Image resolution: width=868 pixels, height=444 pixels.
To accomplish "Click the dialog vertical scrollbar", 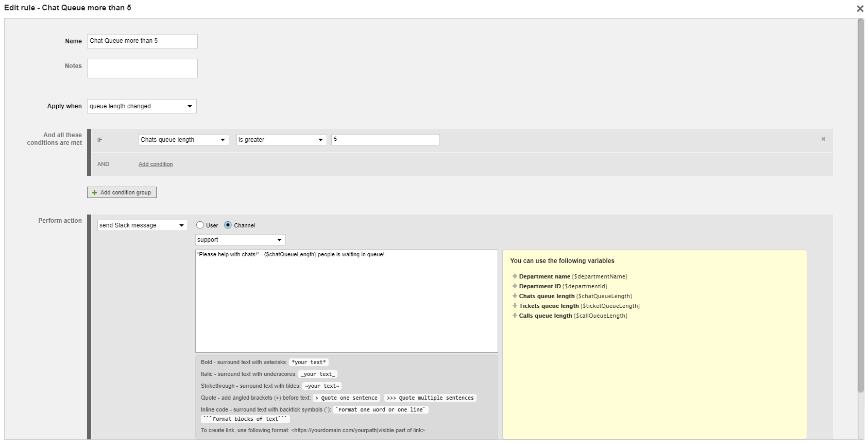I will 861,206.
